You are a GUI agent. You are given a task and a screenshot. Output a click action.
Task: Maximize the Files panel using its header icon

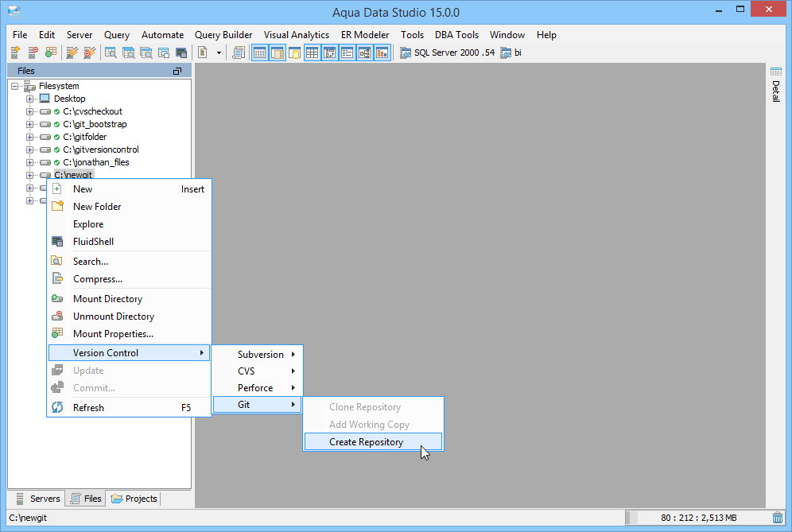click(x=177, y=72)
